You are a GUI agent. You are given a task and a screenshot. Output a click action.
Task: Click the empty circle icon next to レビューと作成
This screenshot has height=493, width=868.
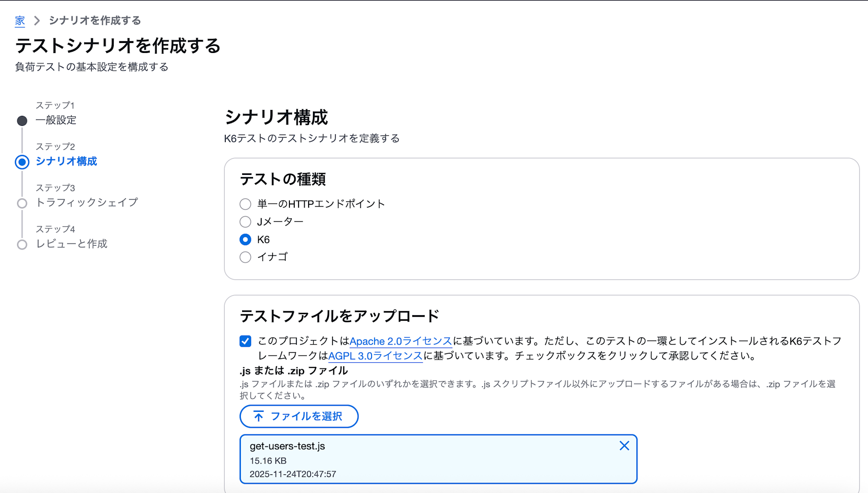point(22,245)
